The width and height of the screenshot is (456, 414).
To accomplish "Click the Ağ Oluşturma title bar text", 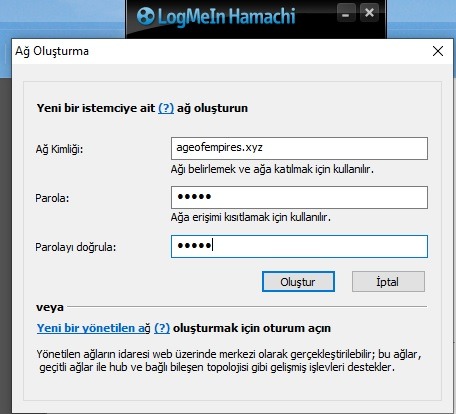I will click(x=52, y=51).
